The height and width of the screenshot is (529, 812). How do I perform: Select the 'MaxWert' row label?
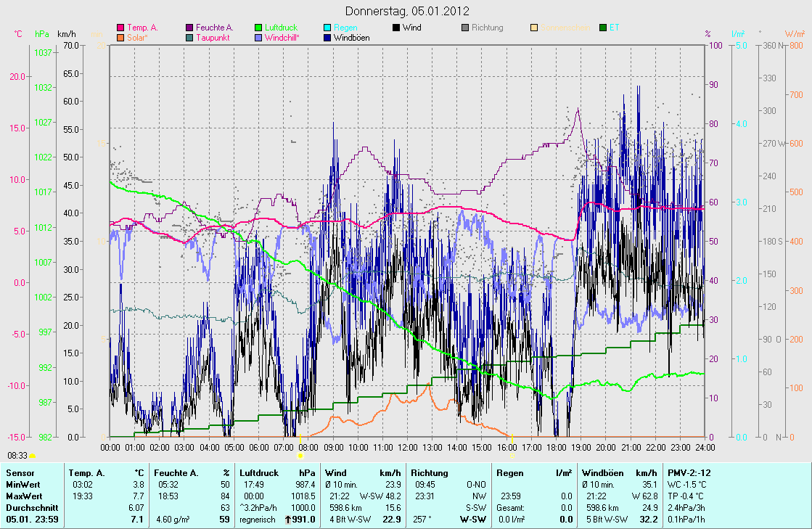(x=25, y=496)
